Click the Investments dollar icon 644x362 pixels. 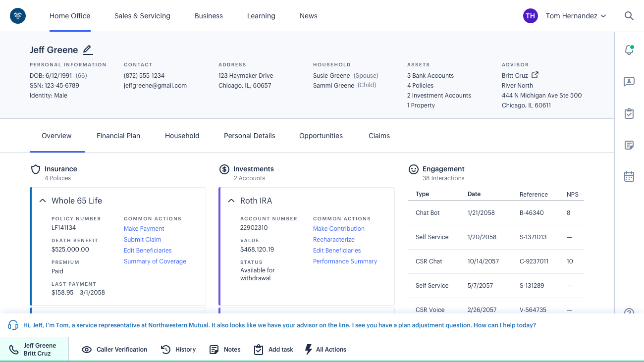[224, 169]
